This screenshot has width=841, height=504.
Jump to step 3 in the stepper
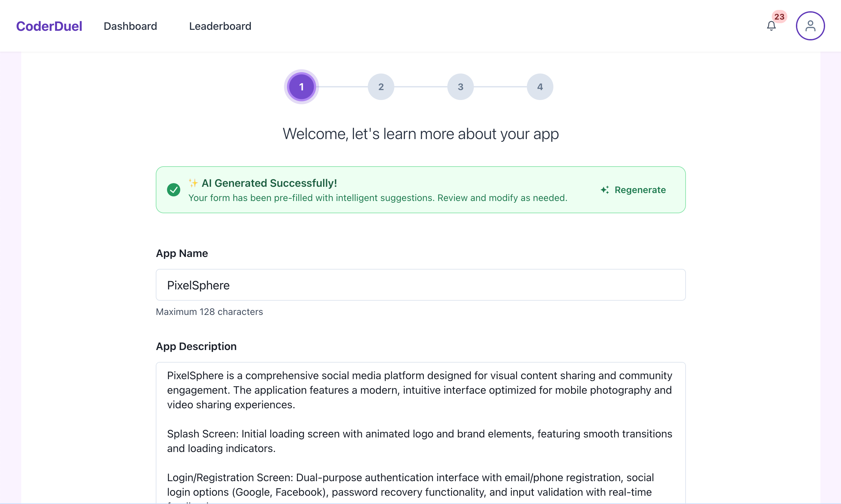[x=460, y=87]
